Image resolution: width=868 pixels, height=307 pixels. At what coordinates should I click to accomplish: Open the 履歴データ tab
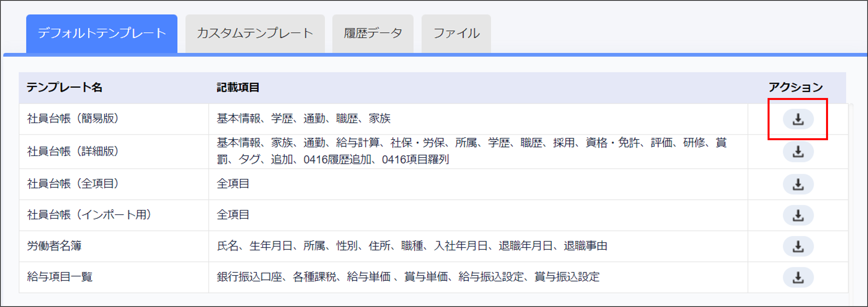(372, 33)
